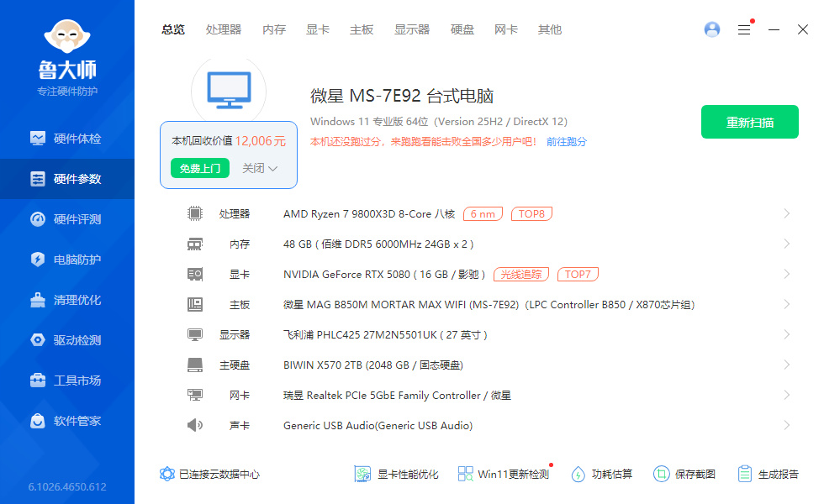Click the 内存 memory icon
This screenshot has width=824, height=504.
[195, 244]
